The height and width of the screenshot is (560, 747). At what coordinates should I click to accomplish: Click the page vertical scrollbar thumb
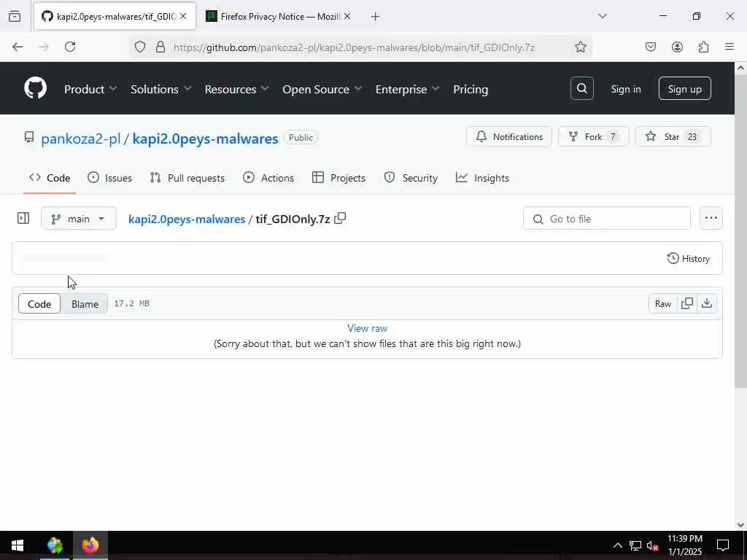740,231
